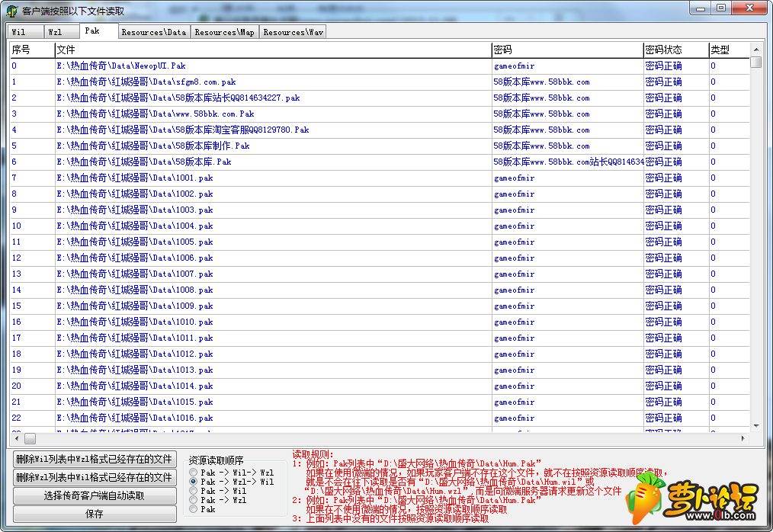
Task: Select the row Data\1012.pak
Action: click(x=380, y=354)
